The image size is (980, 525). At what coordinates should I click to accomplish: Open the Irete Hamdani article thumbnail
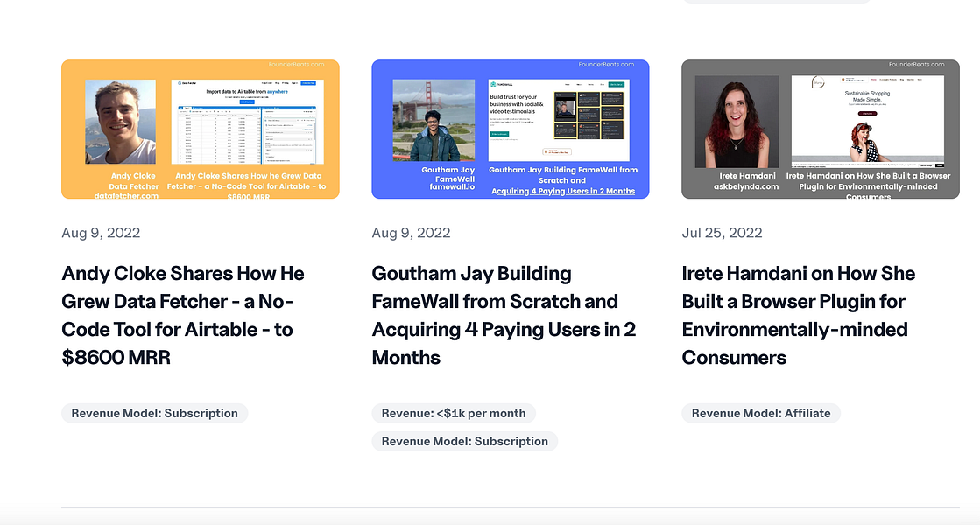pyautogui.click(x=820, y=129)
